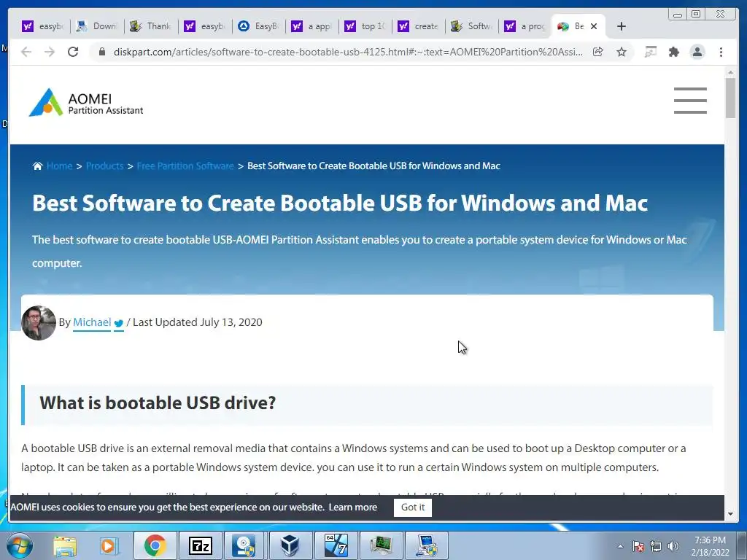Image resolution: width=747 pixels, height=560 pixels.
Task: Open the Chrome three-dot menu
Action: point(721,52)
